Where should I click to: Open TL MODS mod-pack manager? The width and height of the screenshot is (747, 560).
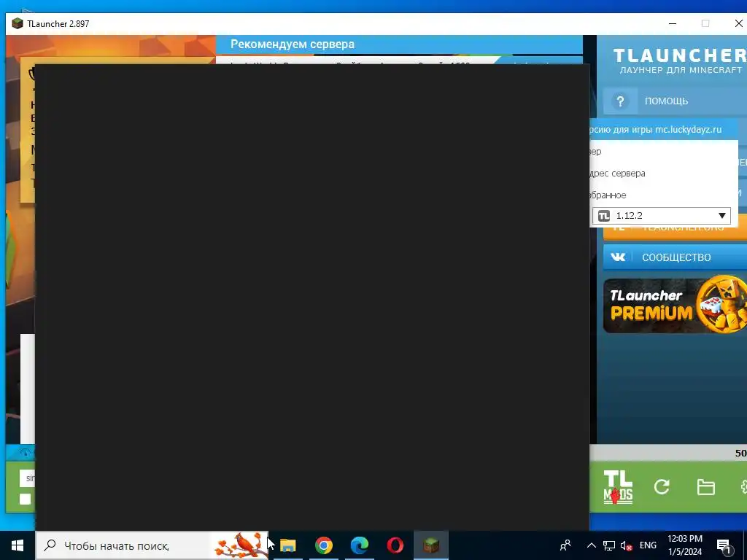(x=618, y=486)
